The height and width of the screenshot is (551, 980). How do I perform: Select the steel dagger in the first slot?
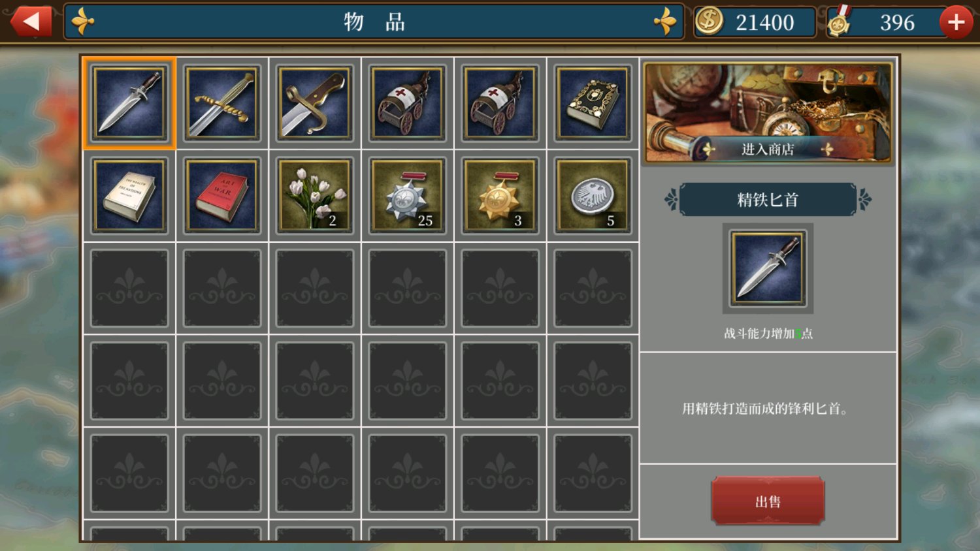coord(129,103)
